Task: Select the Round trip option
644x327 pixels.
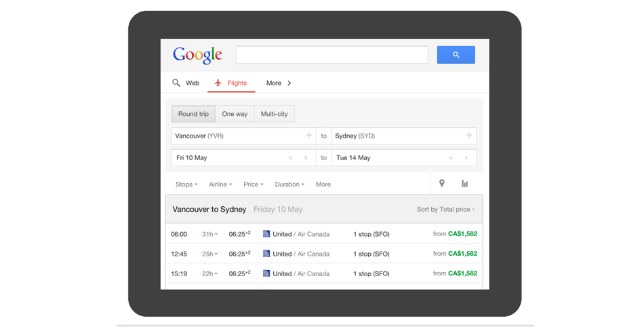Action: click(x=193, y=114)
